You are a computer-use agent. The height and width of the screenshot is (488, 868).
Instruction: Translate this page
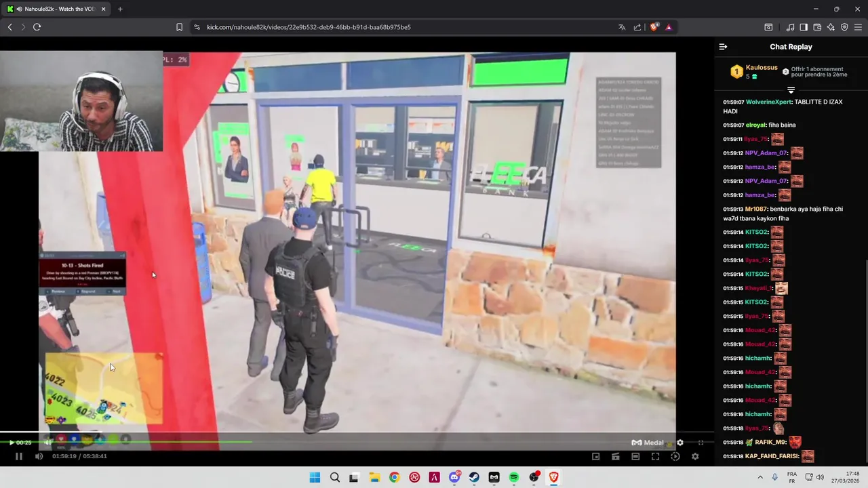tap(622, 27)
